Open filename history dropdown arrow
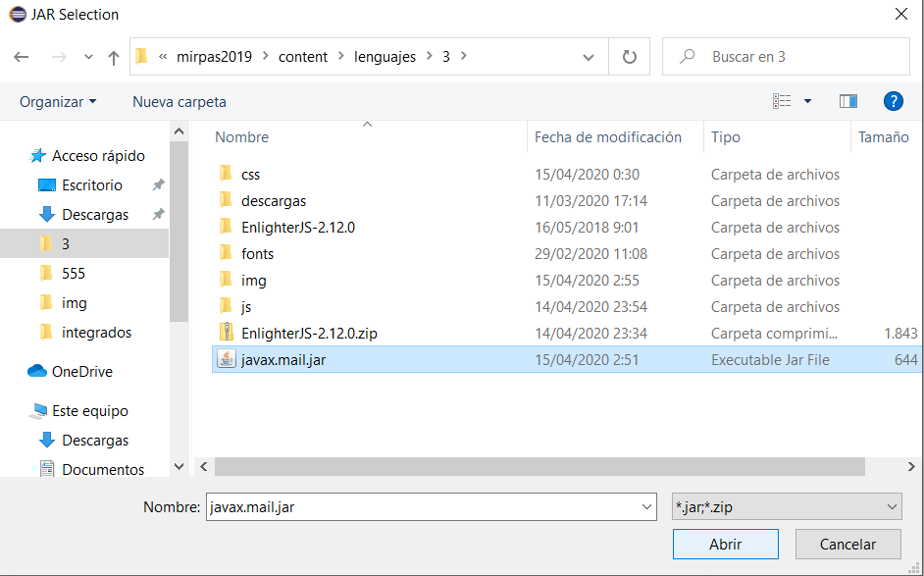924x576 pixels. (646, 507)
